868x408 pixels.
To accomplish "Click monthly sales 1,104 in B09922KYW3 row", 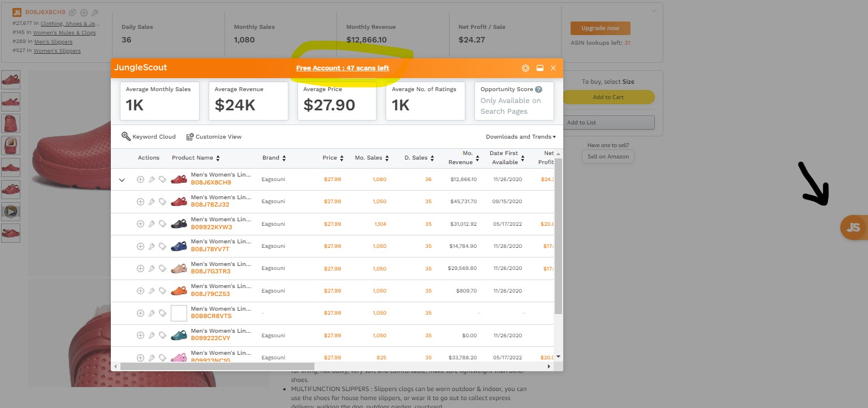I will click(x=380, y=224).
